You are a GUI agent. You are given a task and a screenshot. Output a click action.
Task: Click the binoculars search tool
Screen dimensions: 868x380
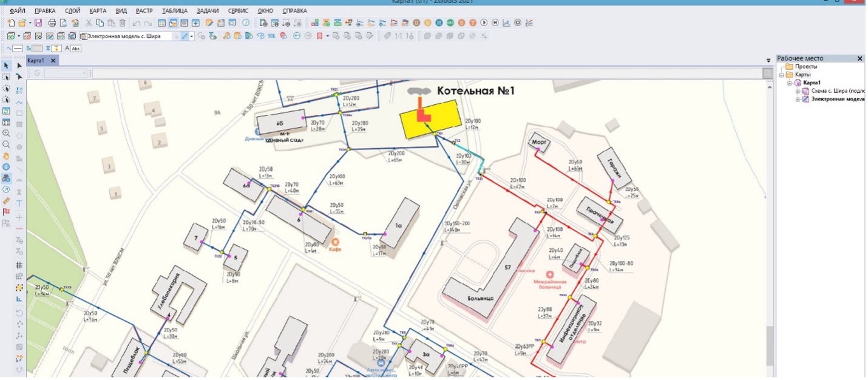[x=6, y=178]
